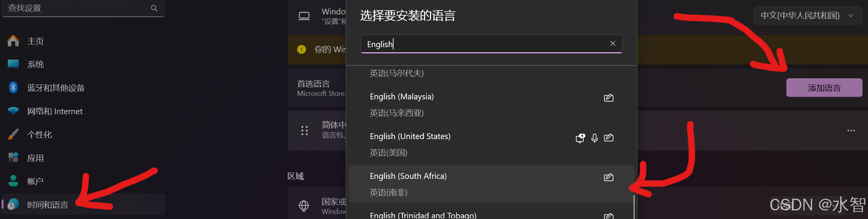Click handwriting icon for English (United States)

coord(609,138)
